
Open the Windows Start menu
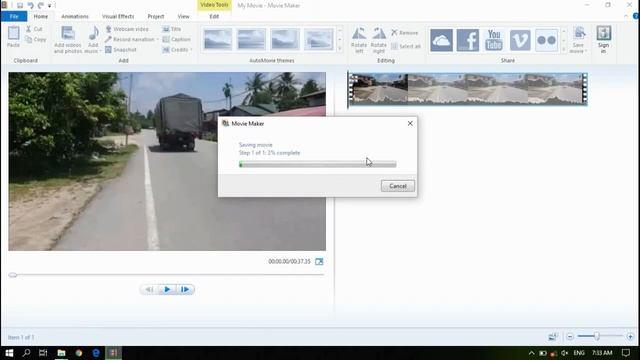click(x=9, y=353)
